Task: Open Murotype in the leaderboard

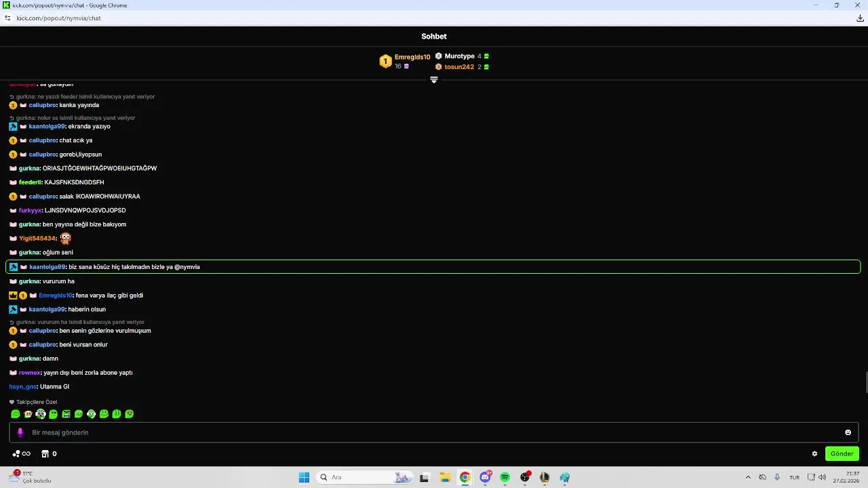Action: tap(459, 56)
